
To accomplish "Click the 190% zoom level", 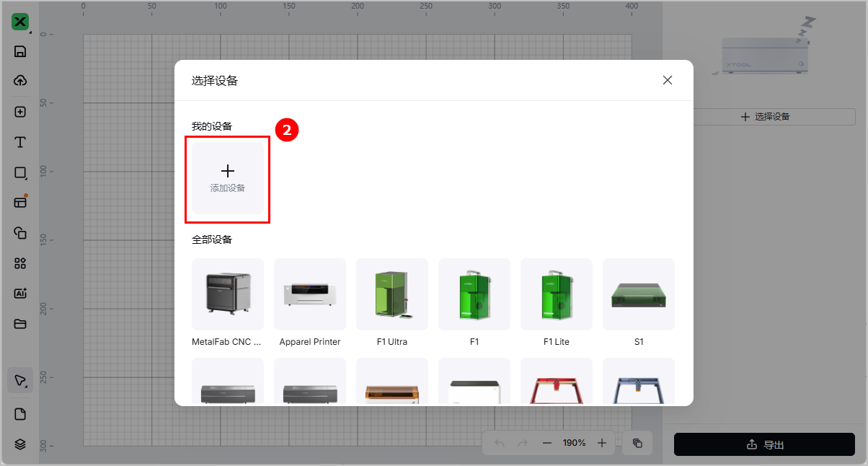I will click(575, 443).
